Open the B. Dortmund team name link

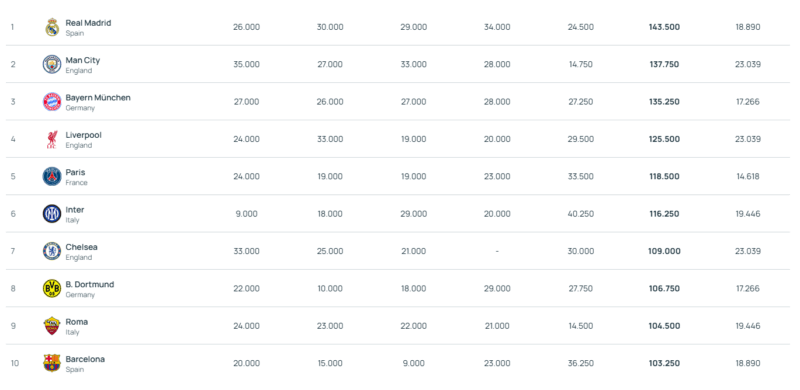[90, 284]
